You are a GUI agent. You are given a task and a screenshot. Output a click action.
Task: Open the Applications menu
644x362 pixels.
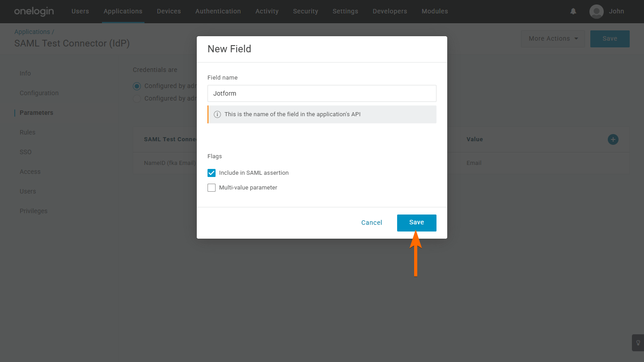[123, 12]
